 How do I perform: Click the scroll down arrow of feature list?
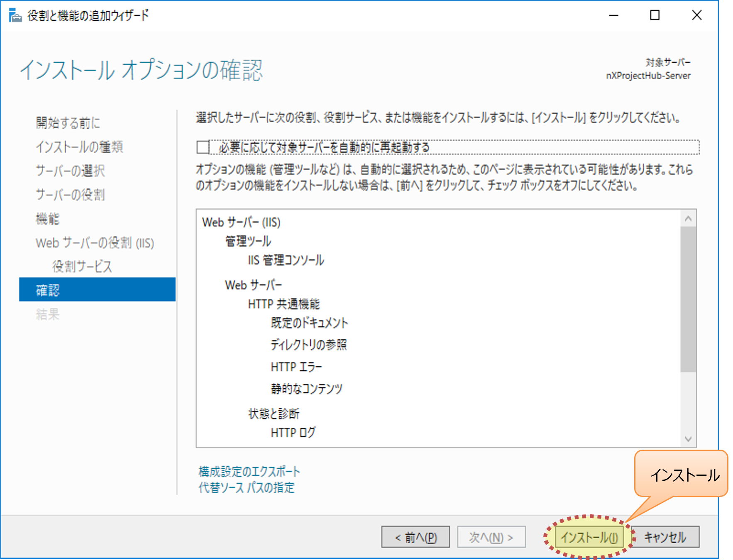point(688,439)
